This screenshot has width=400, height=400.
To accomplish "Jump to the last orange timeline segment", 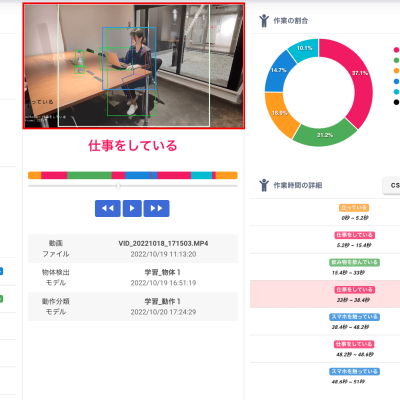I will (x=227, y=175).
